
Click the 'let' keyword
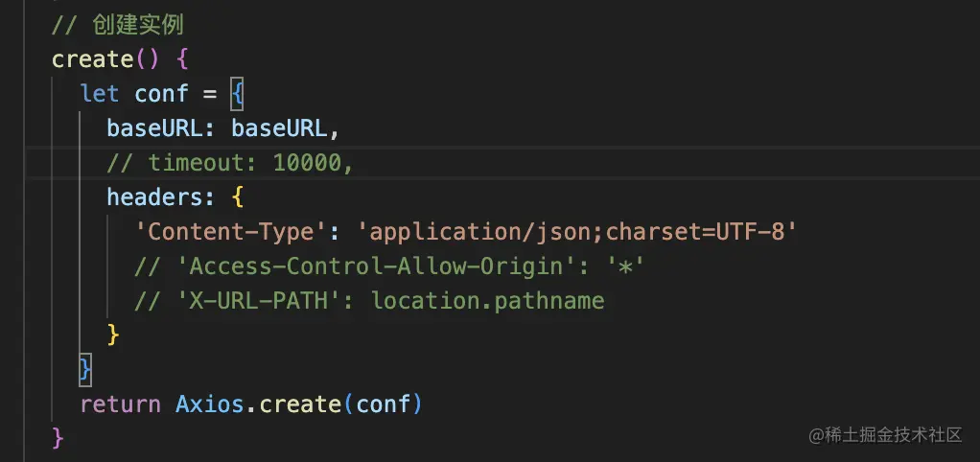100,94
